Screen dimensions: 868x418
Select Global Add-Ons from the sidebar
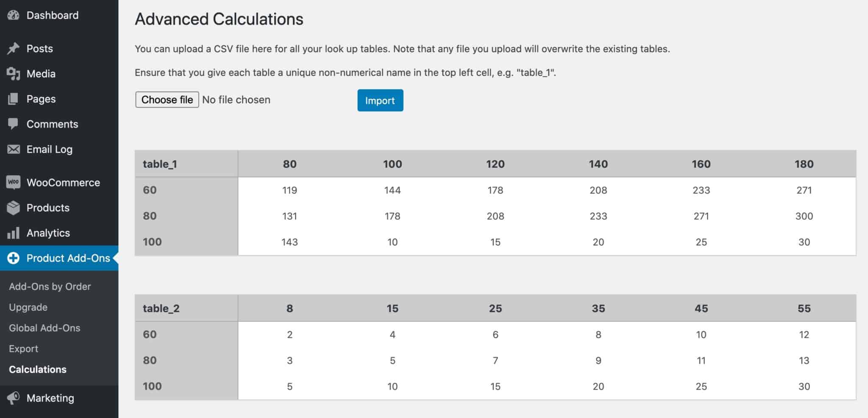point(45,328)
